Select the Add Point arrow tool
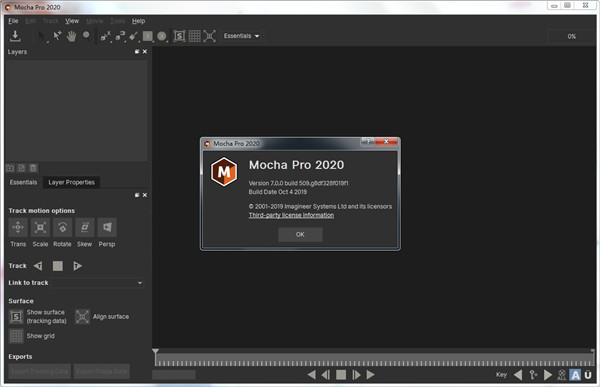 pos(57,36)
